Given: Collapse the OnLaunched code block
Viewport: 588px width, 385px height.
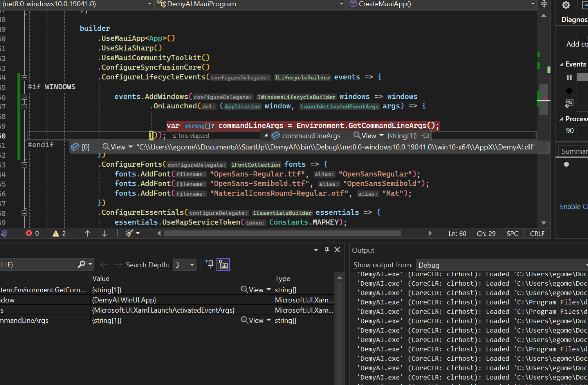Looking at the screenshot, I should (24, 106).
